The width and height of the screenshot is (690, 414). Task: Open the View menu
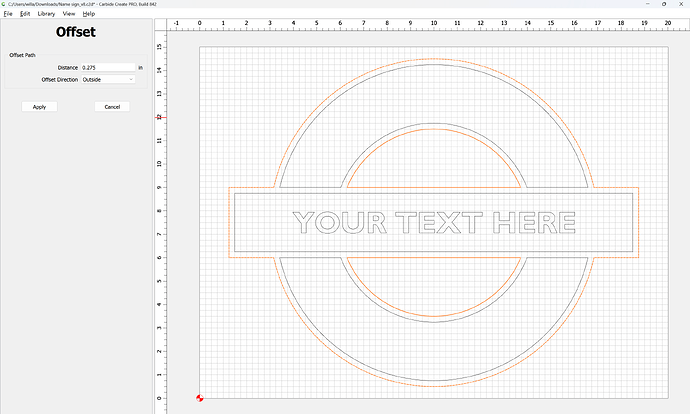coord(68,14)
